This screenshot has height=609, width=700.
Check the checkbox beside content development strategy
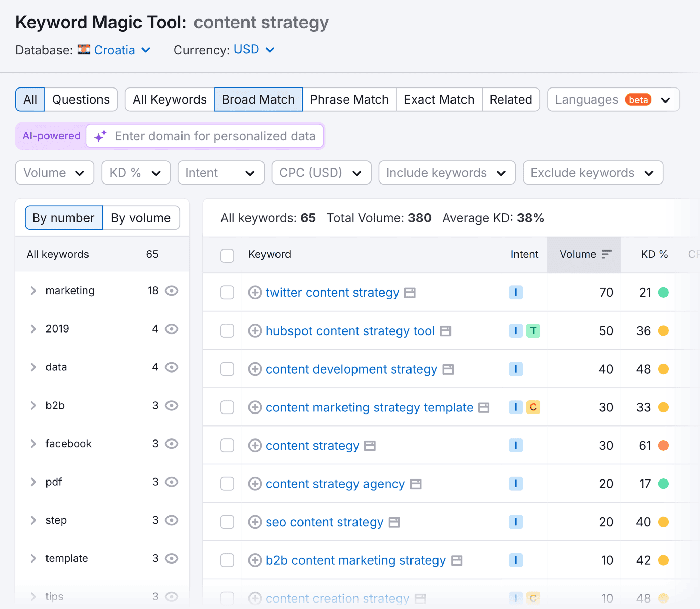227,369
